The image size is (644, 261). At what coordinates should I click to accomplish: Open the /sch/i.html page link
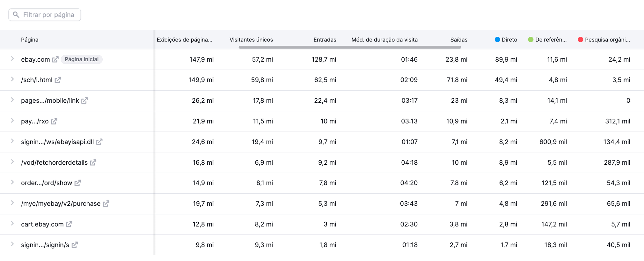click(37, 80)
